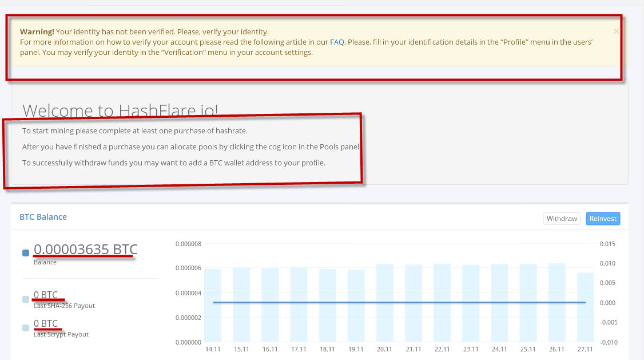Click the Last Scrypt Payout label
This screenshot has height=360, width=644.
point(61,334)
